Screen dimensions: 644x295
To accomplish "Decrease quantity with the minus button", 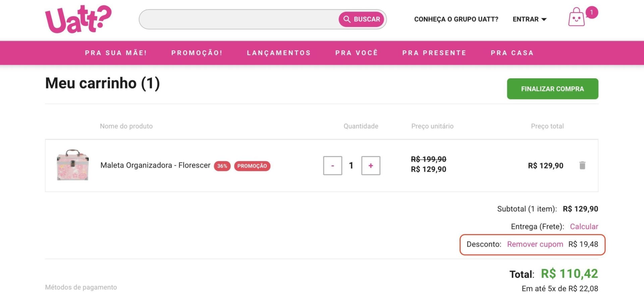I will click(332, 166).
